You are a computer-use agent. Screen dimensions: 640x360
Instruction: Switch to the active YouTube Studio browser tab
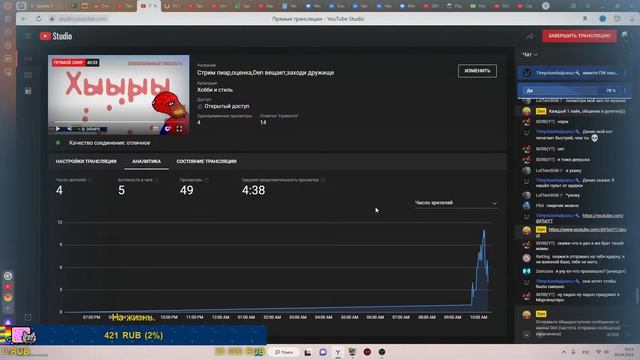[149, 6]
